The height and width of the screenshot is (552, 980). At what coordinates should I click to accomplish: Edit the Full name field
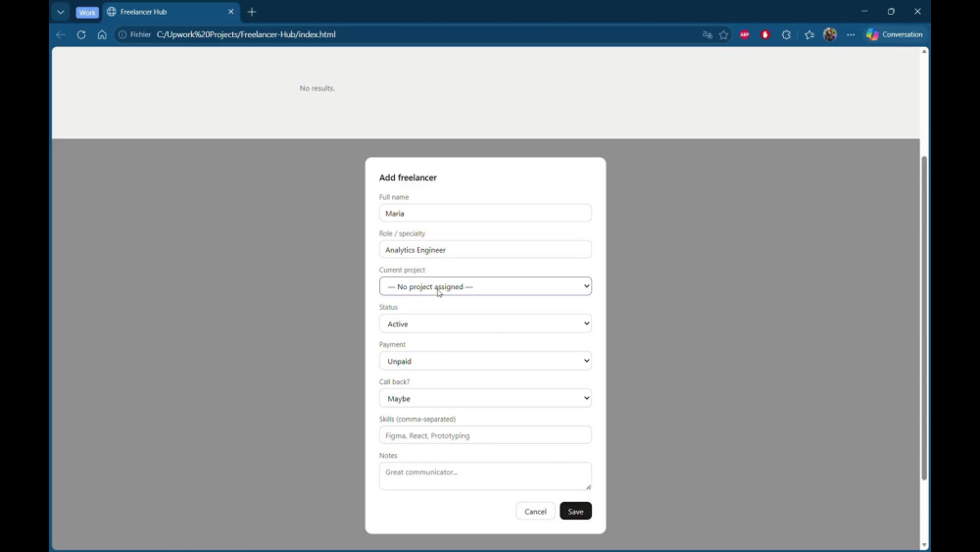pyautogui.click(x=485, y=213)
